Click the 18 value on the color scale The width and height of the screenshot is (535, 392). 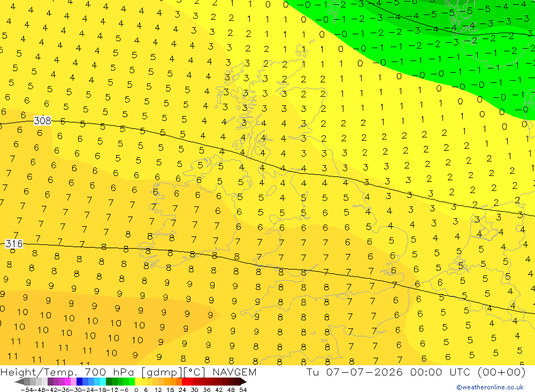170,390
